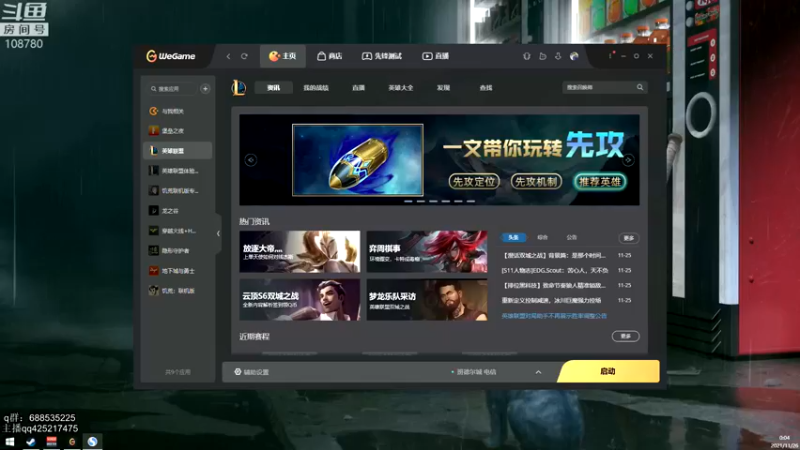Select 堡垒之夜 in the sidebar
Viewport: 800px width, 450px height.
178,131
